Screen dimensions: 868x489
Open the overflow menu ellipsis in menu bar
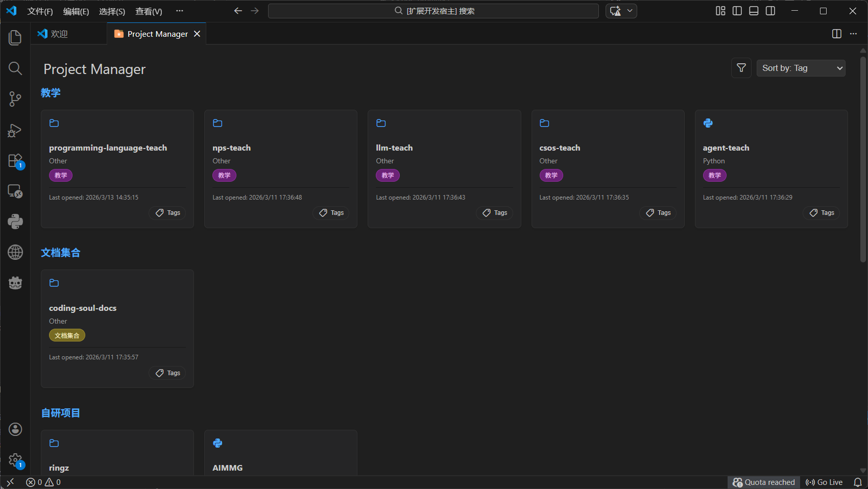click(x=179, y=11)
